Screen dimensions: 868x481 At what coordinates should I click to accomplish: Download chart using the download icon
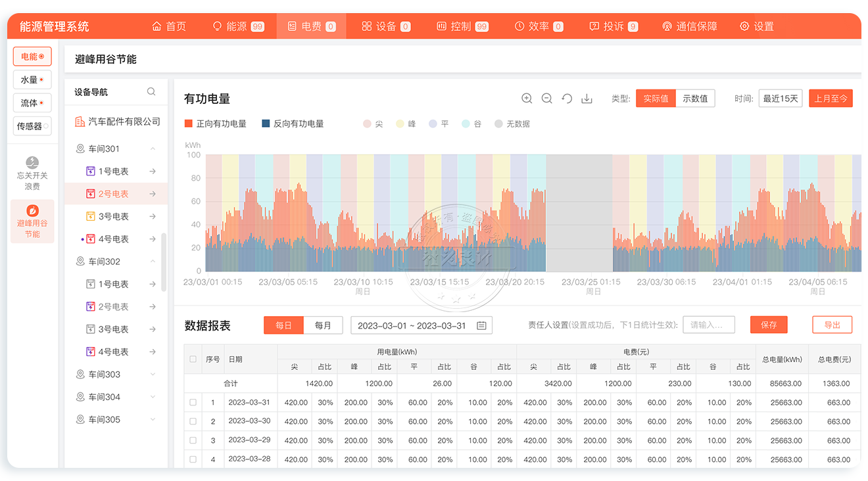(587, 99)
